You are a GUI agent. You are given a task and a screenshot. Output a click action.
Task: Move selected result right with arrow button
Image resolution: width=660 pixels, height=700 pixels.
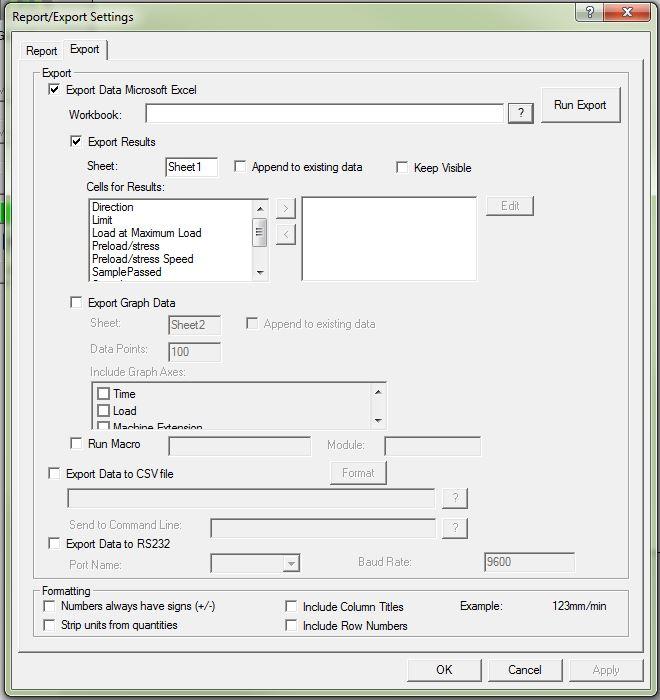285,208
